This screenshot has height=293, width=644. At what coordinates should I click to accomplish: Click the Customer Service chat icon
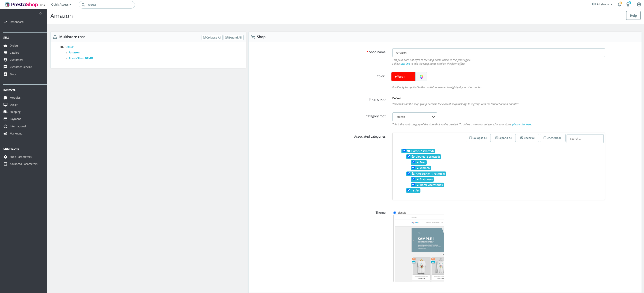(x=5, y=67)
